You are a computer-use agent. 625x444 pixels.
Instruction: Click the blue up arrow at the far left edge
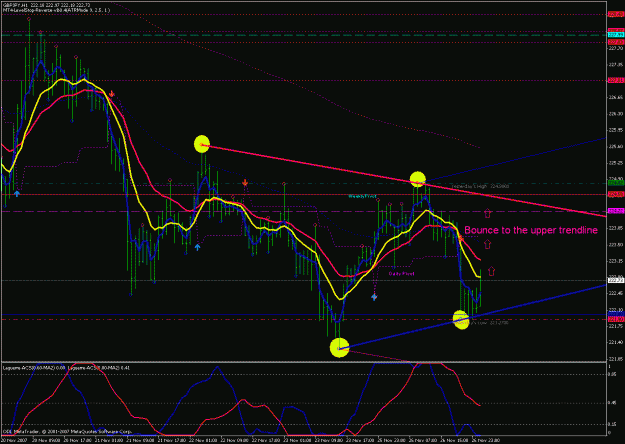point(17,194)
